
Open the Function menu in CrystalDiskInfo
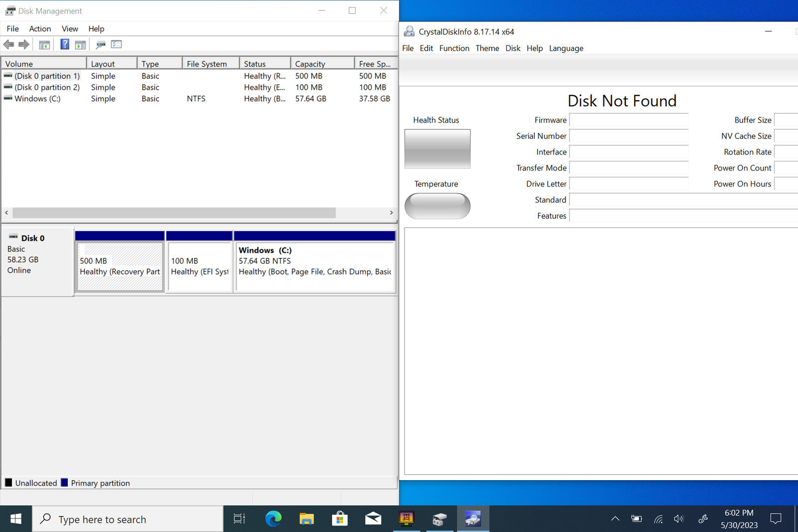[x=454, y=48]
